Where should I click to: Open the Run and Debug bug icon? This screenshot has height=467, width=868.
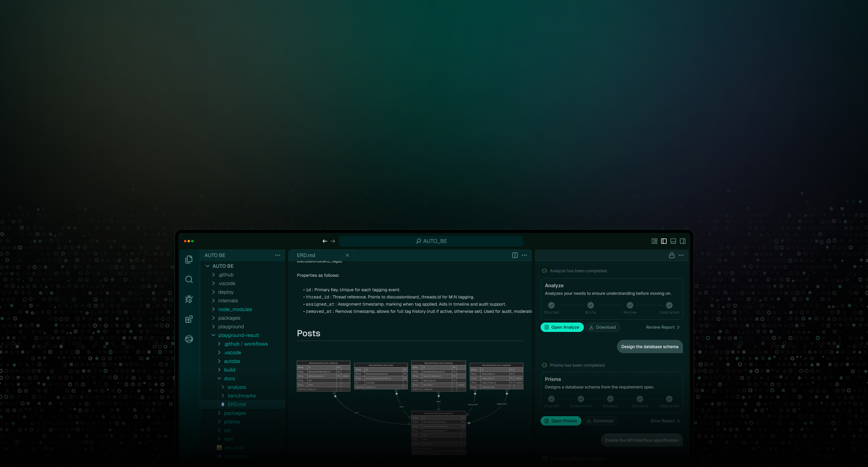[189, 299]
